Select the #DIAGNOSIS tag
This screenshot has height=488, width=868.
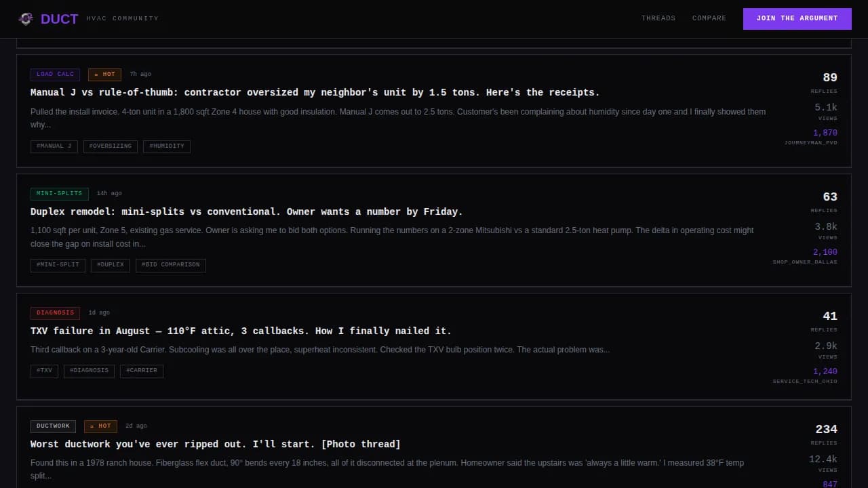click(x=89, y=371)
